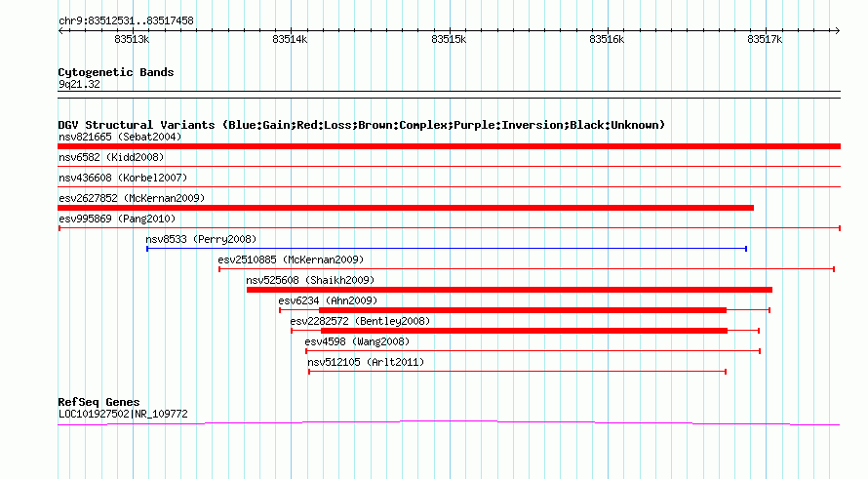Screen dimensions: 868x479
Task: Click the 83513k ruler label
Action: point(132,39)
